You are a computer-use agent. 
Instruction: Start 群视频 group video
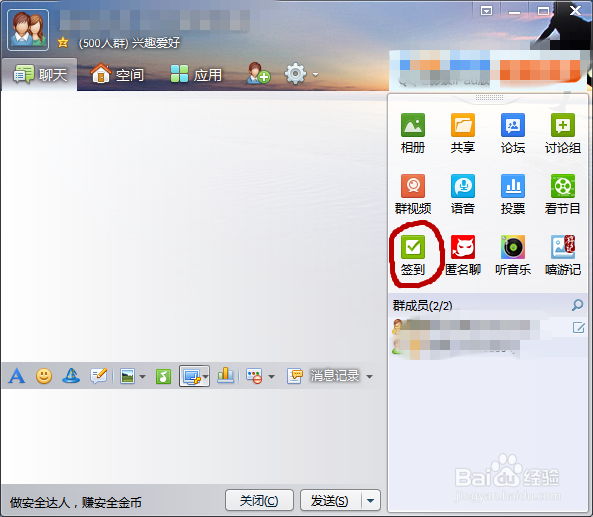(x=413, y=194)
